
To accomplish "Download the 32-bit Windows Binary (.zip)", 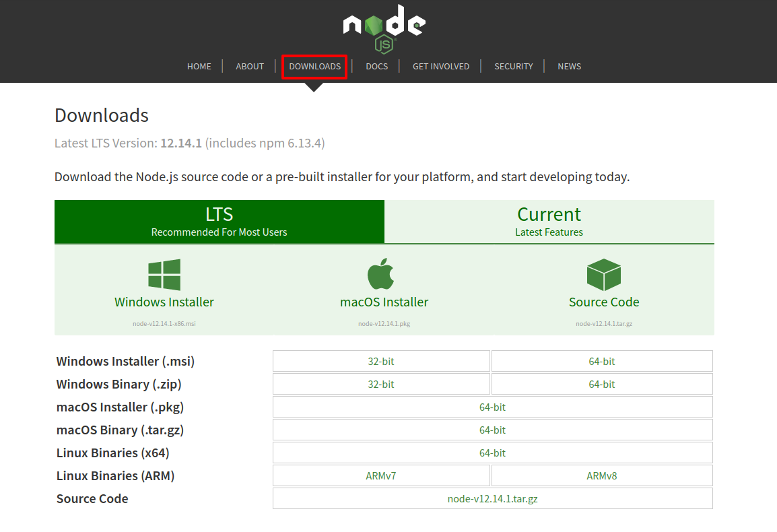I will pyautogui.click(x=380, y=384).
